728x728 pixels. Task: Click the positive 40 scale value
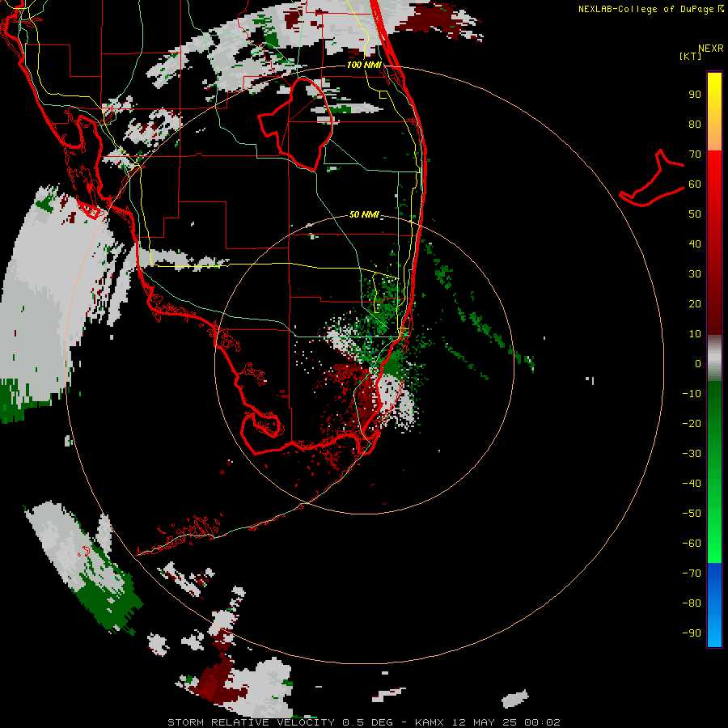(695, 244)
